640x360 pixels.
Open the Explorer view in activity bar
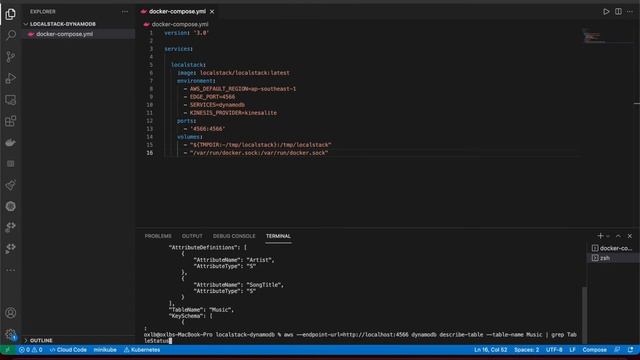[x=11, y=14]
